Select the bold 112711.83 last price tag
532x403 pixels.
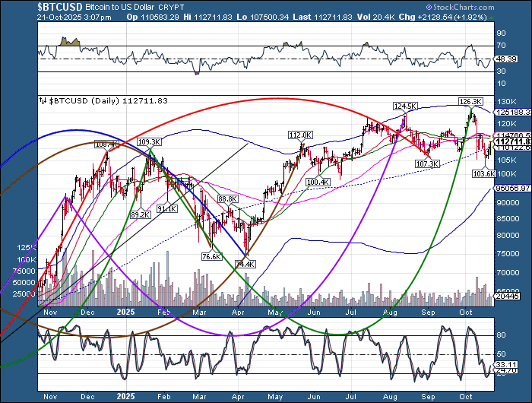pyautogui.click(x=512, y=141)
